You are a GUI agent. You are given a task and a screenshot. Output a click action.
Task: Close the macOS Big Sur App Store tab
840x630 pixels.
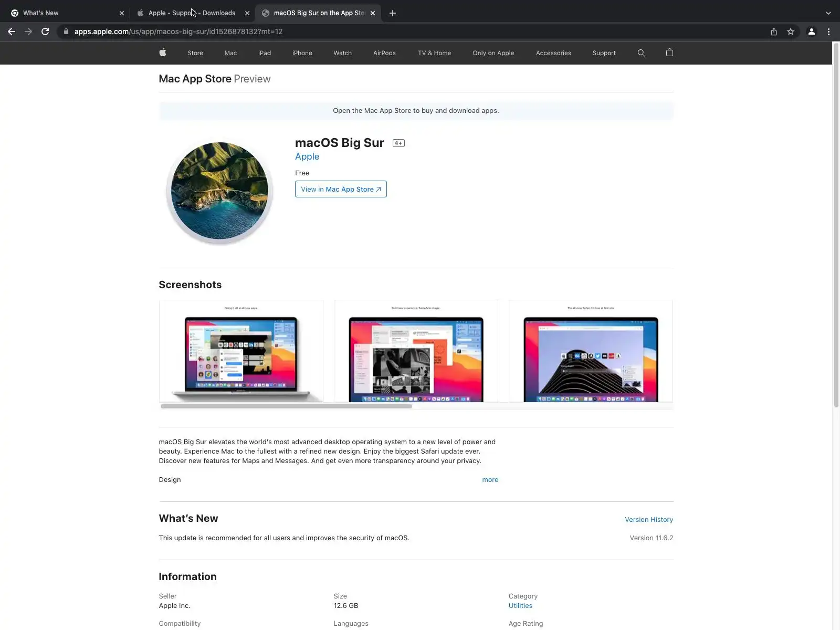pos(373,13)
